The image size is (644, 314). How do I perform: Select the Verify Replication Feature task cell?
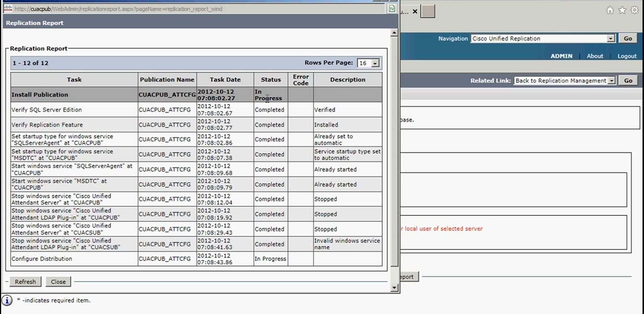pyautogui.click(x=74, y=125)
